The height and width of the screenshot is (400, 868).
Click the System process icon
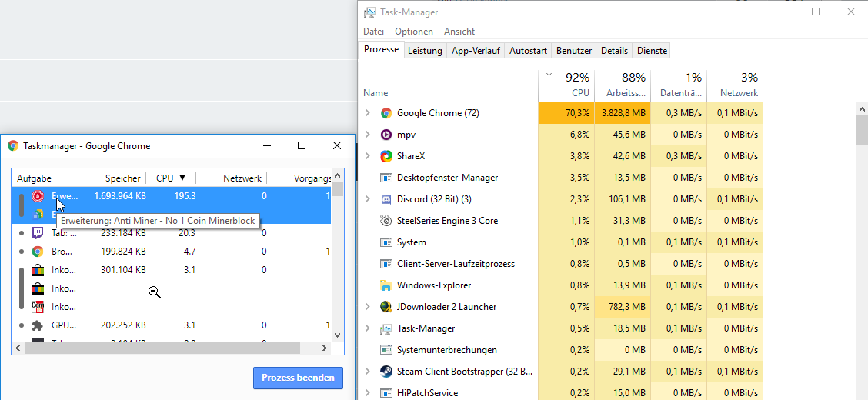tap(386, 242)
